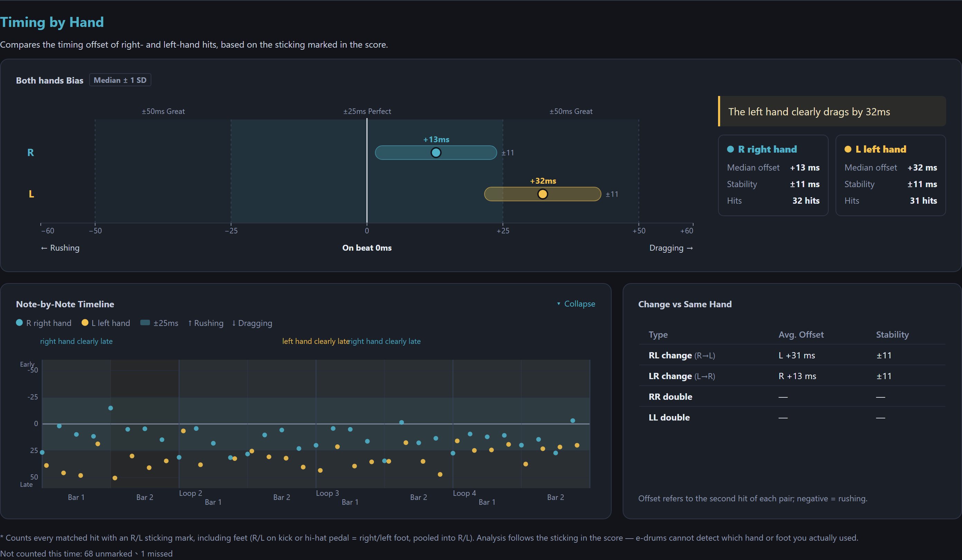
Task: Click the yellow L row label in bias chart
Action: click(x=31, y=194)
